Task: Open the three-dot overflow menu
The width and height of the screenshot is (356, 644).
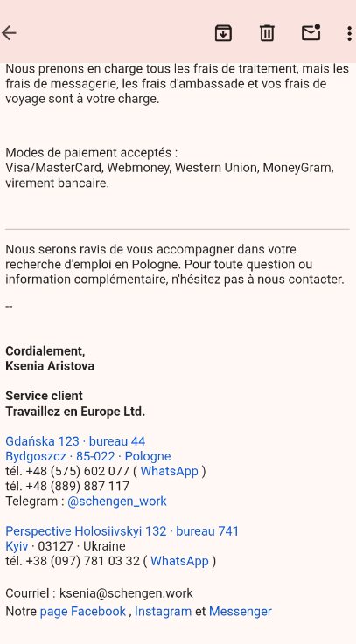Action: 349,33
